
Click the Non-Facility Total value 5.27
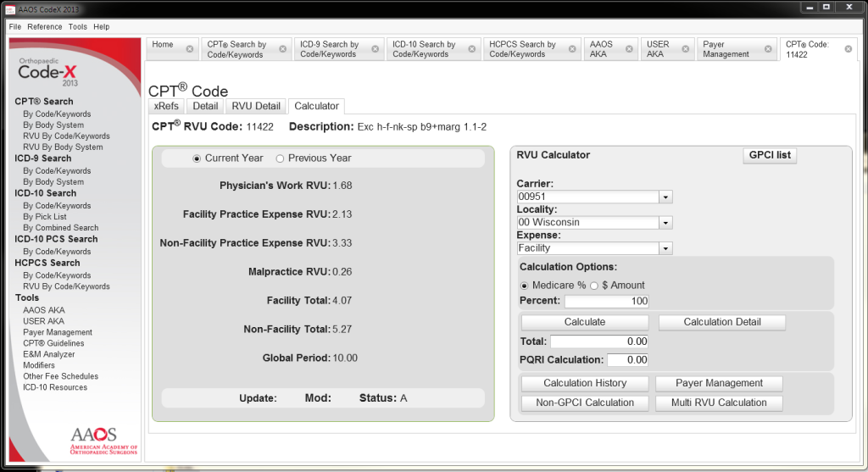[342, 330]
